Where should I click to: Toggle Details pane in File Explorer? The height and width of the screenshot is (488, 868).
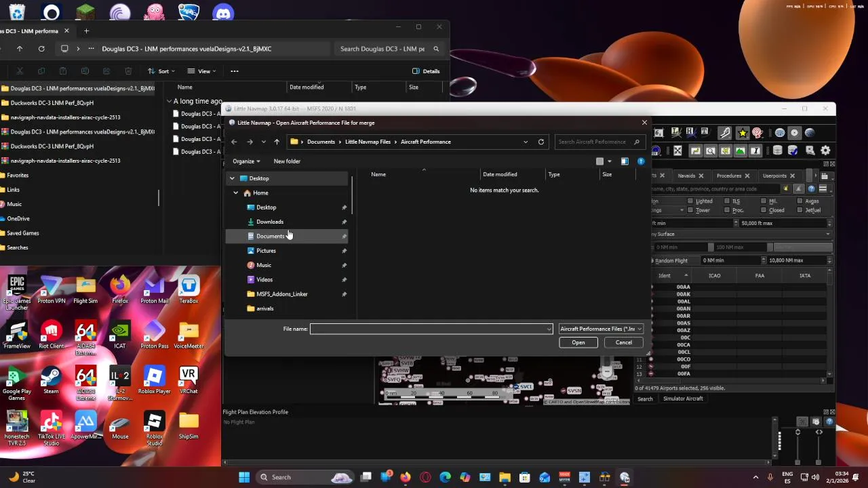(x=426, y=71)
